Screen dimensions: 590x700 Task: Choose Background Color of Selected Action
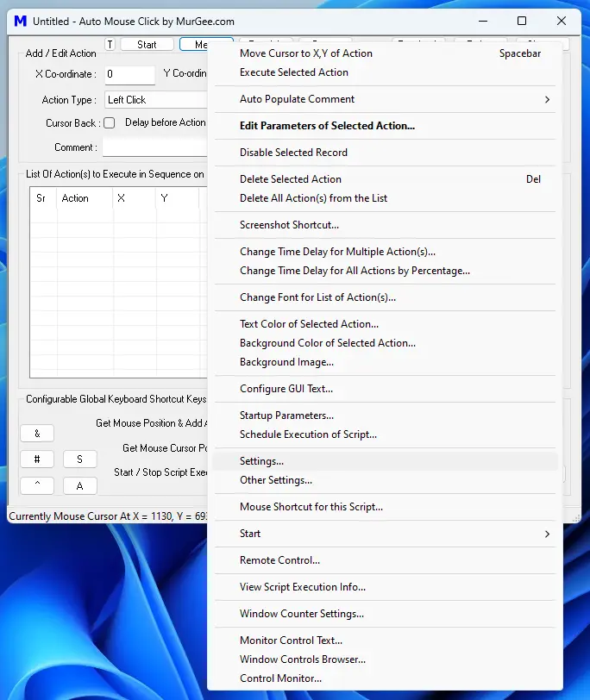(385, 343)
